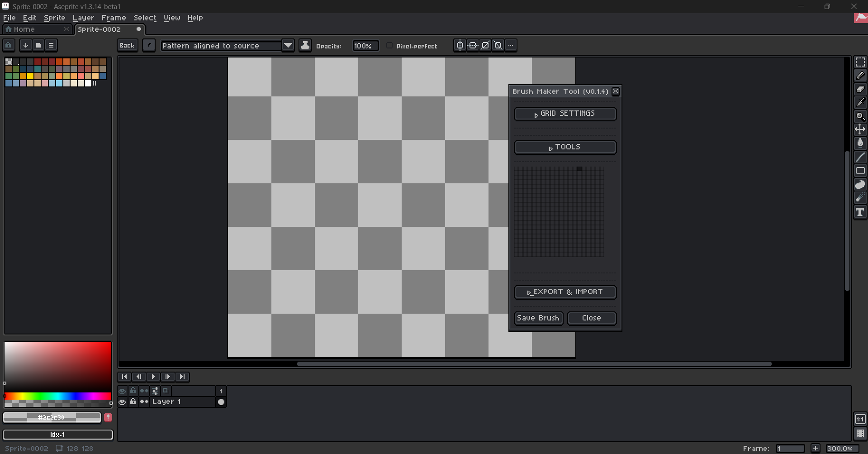Play the animation
Image resolution: width=868 pixels, height=454 pixels.
(x=153, y=377)
